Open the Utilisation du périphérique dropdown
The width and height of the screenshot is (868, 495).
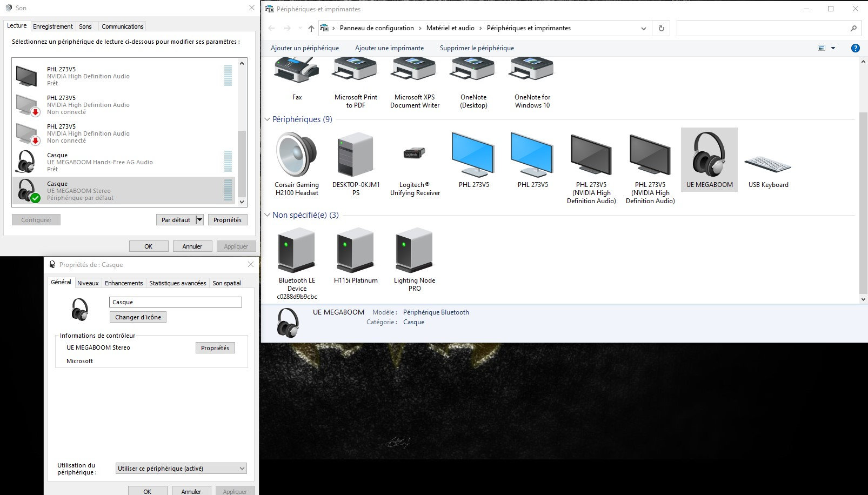181,469
